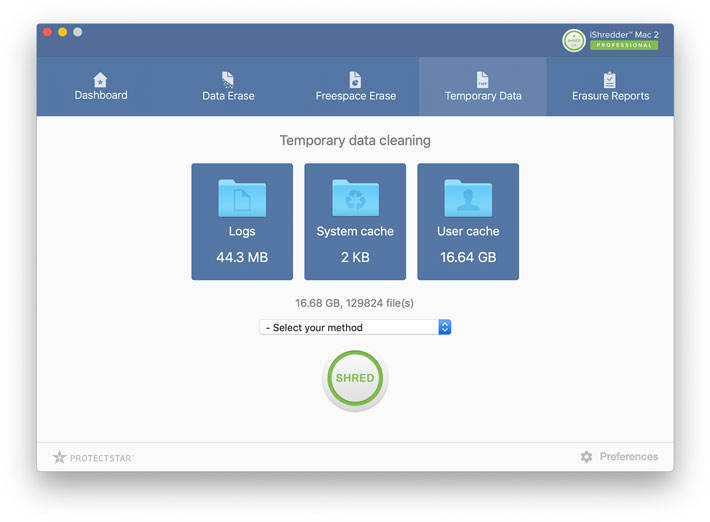
Task: Click the Erasure Reports clipboard icon
Action: pos(610,79)
